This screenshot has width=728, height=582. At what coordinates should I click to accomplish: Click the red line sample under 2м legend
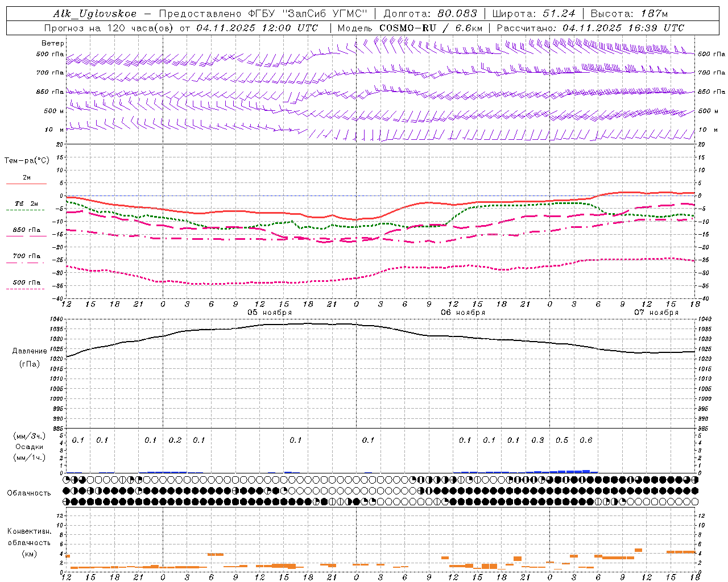point(26,184)
